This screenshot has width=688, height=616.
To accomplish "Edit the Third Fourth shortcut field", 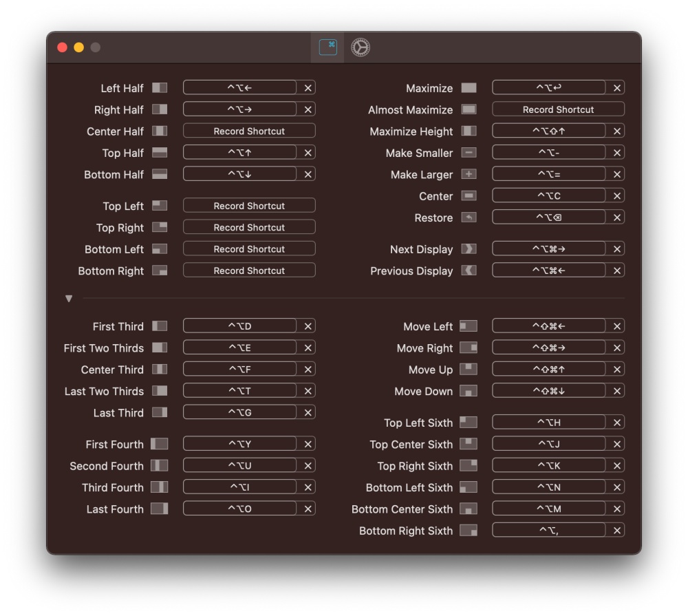I will (x=239, y=487).
